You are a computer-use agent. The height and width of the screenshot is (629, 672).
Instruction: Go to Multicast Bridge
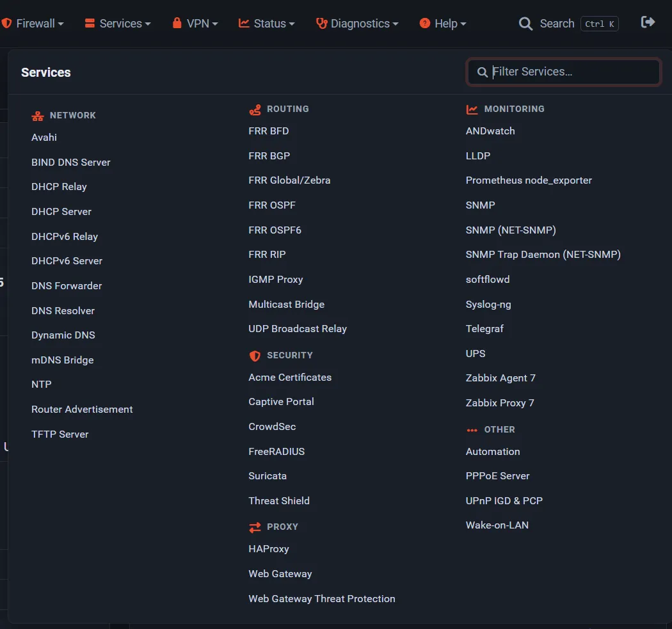(x=286, y=304)
